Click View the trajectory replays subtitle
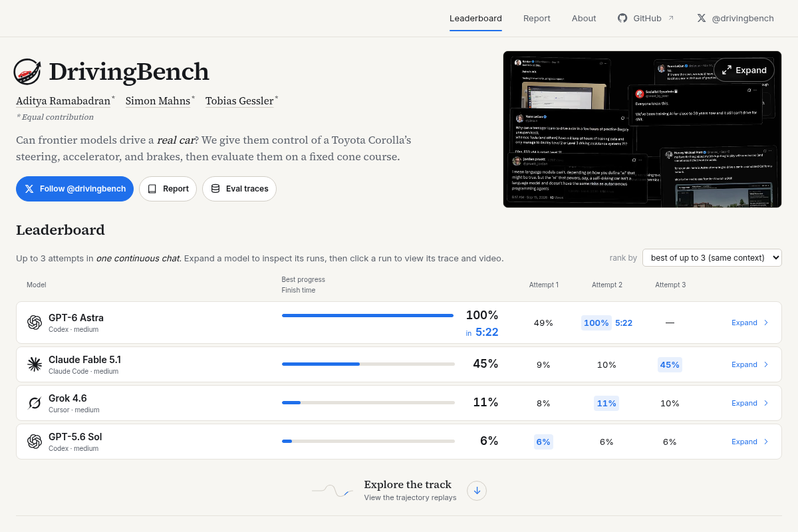The image size is (798, 532). point(410,497)
